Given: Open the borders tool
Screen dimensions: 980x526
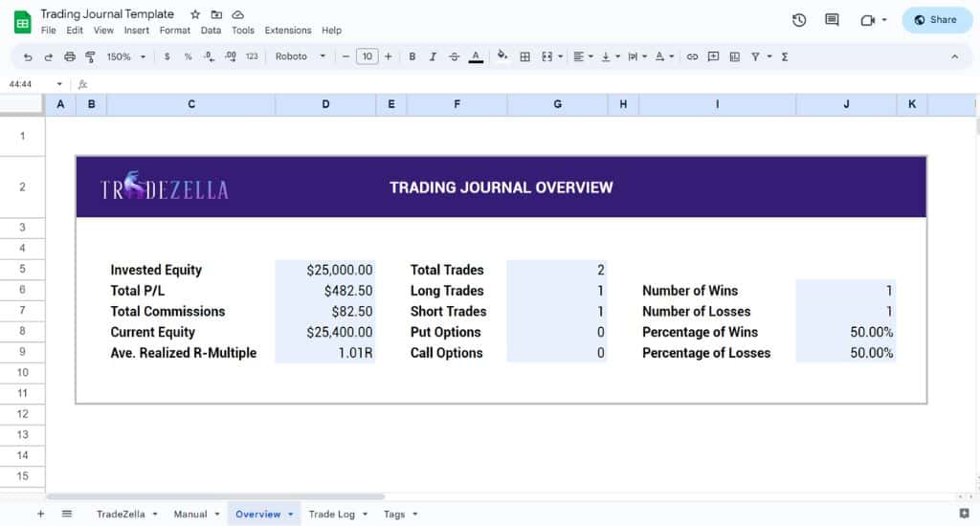Looking at the screenshot, I should coord(524,56).
